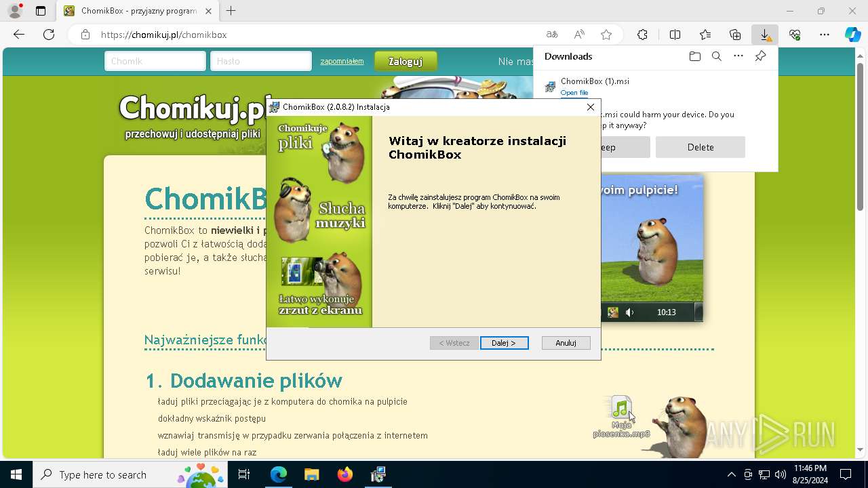
Task: Open Edge Settings and more menu
Action: 825,35
